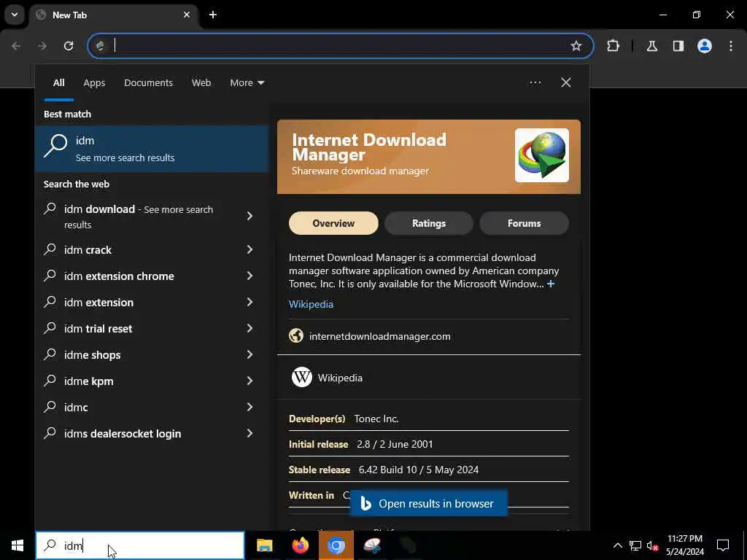Click the Chrome forward arrow
The image size is (747, 560).
tap(42, 46)
